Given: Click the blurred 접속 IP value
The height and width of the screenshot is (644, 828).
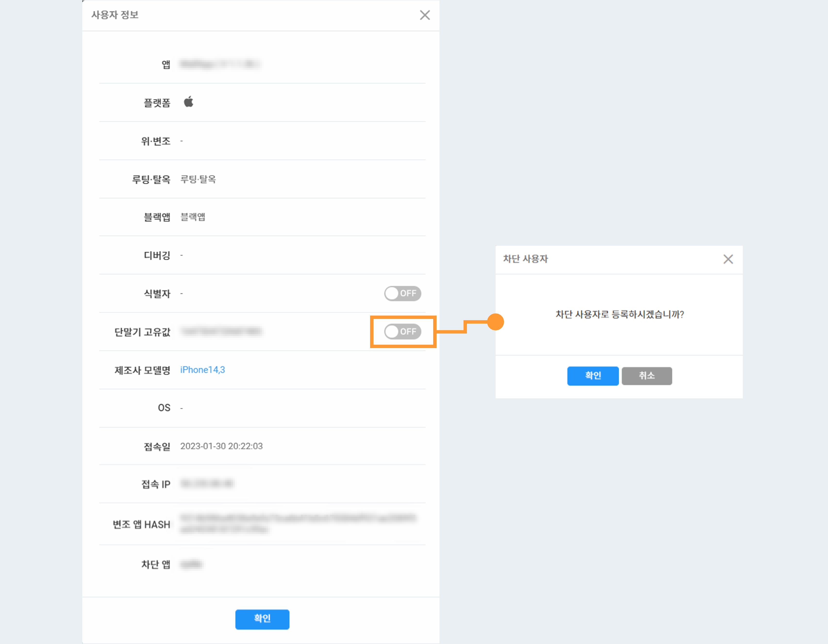Looking at the screenshot, I should pyautogui.click(x=207, y=484).
